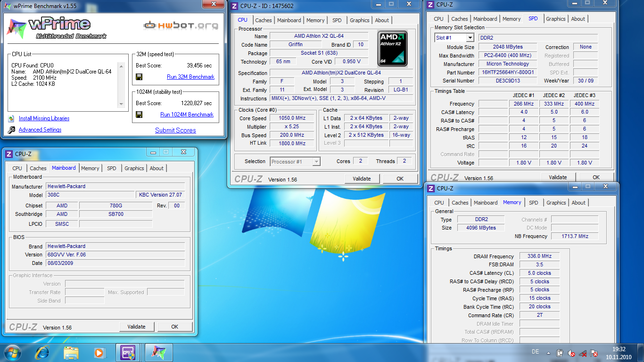Open Windows Media Player from the taskbar
The height and width of the screenshot is (362, 644).
99,352
